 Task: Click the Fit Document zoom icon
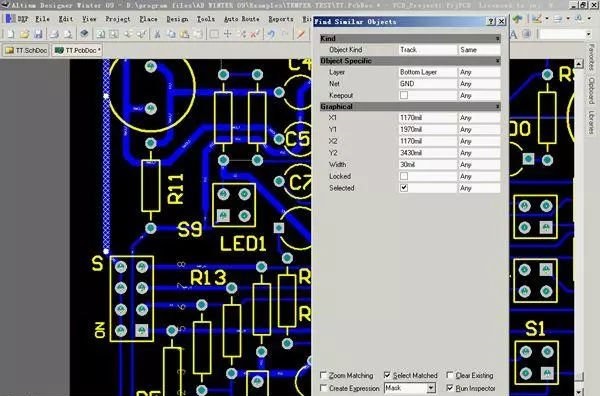pyautogui.click(x=101, y=34)
